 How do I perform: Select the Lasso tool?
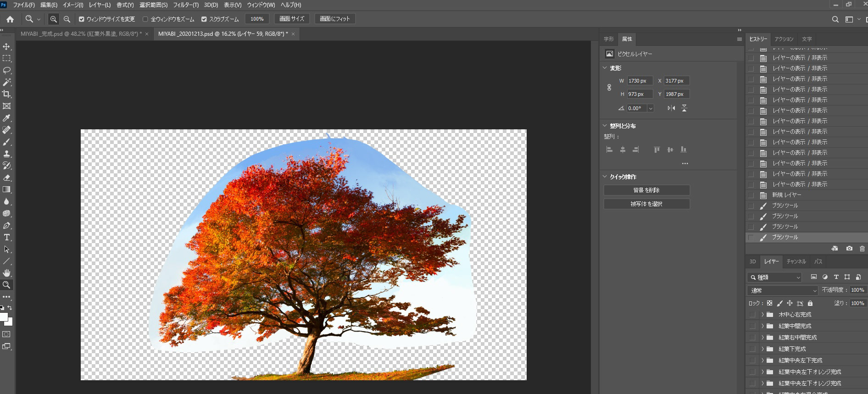(x=6, y=70)
